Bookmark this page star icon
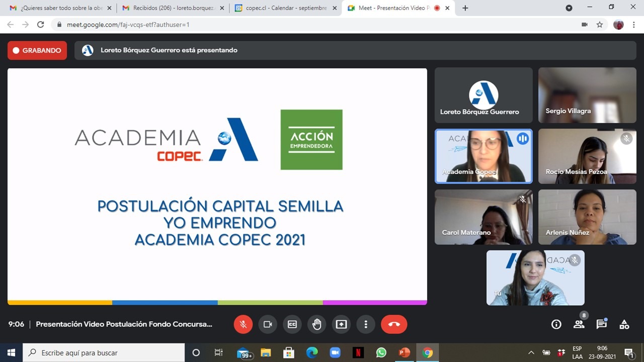Screen dimensions: 644x362 (x=600, y=24)
